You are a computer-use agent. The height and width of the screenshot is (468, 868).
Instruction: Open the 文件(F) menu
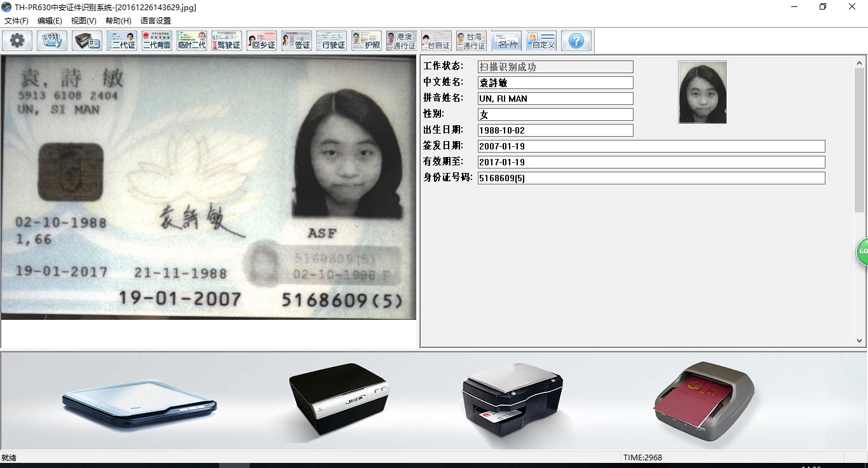point(17,21)
